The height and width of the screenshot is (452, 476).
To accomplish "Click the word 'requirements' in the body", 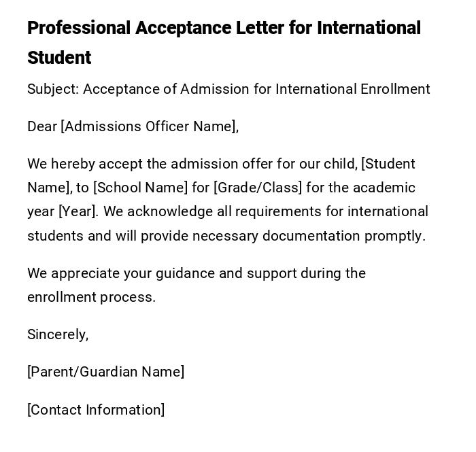I will (279, 211).
